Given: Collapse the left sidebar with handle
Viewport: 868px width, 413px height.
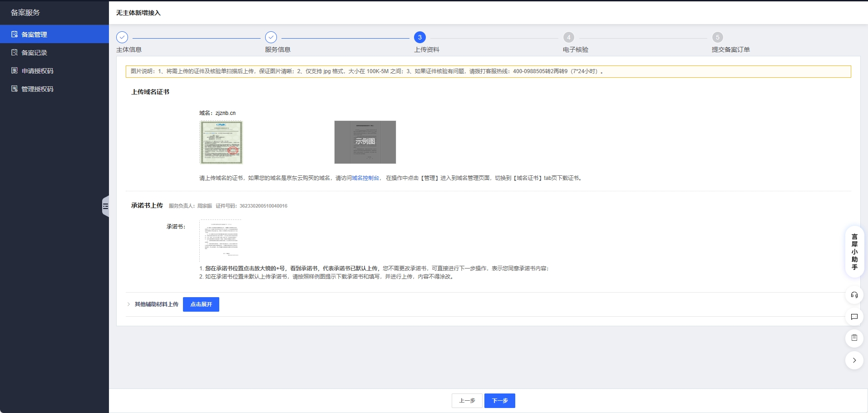Looking at the screenshot, I should coord(105,206).
